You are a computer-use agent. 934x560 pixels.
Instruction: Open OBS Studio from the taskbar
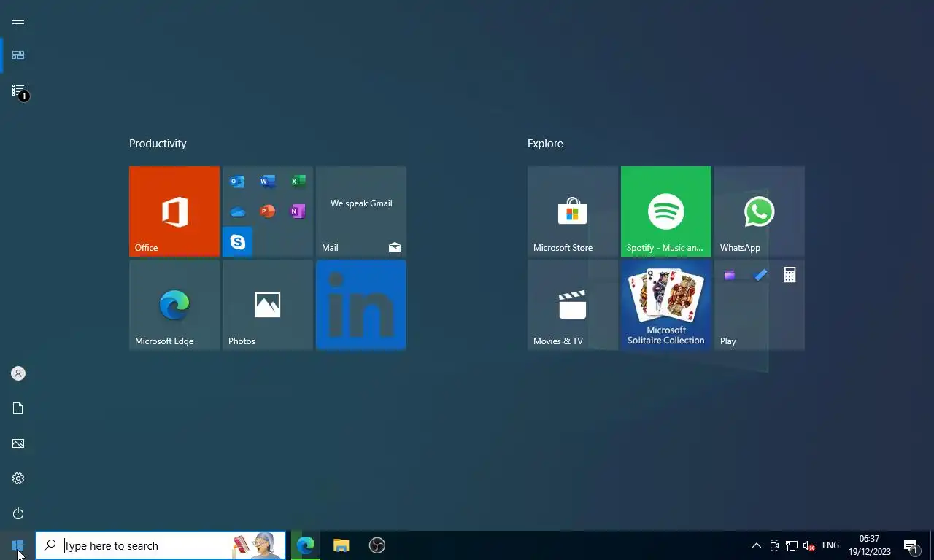pos(377,545)
